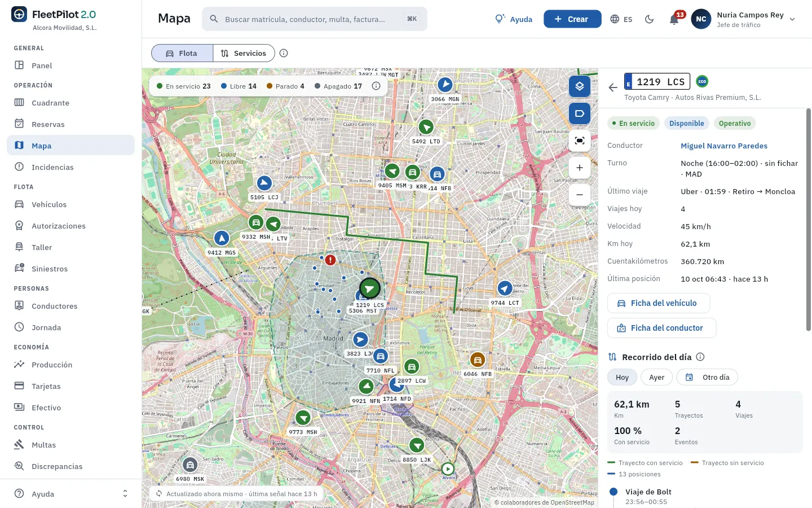
Task: Expand the Ayuda sidebar menu
Action: 71,494
